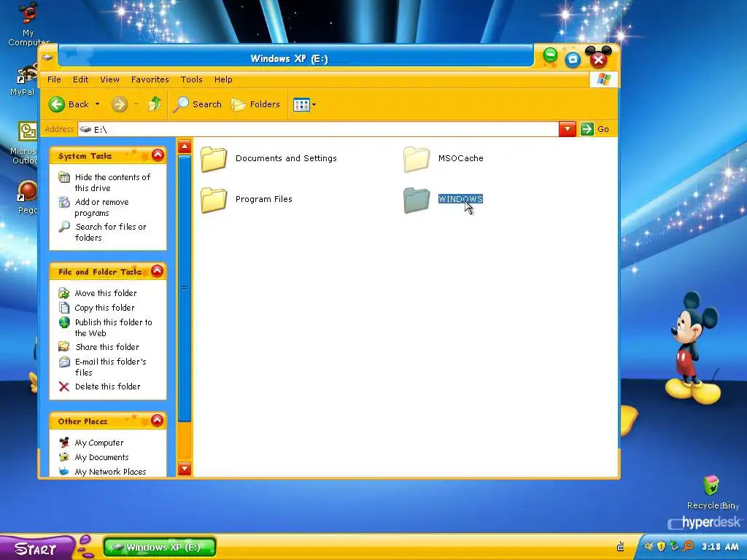This screenshot has height=560, width=747.
Task: Click Search for files or folders link
Action: coord(111,232)
